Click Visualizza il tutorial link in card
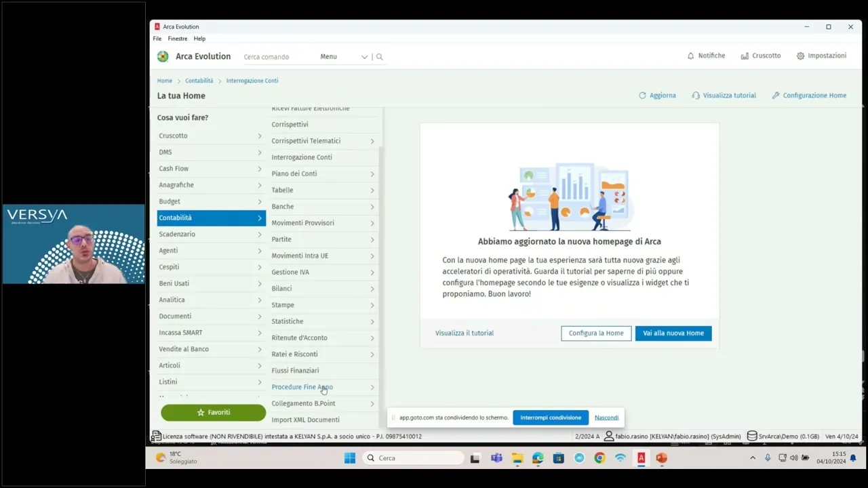This screenshot has height=488, width=868. point(465,333)
